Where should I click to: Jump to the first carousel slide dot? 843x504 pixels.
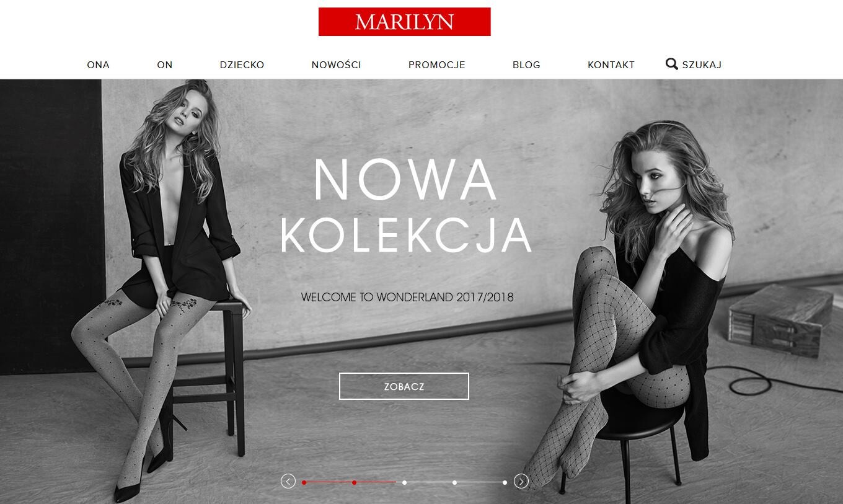304,482
